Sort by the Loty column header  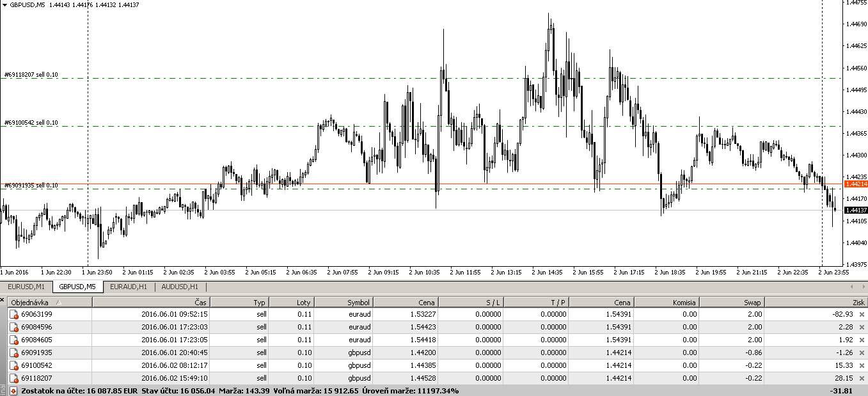click(x=291, y=302)
